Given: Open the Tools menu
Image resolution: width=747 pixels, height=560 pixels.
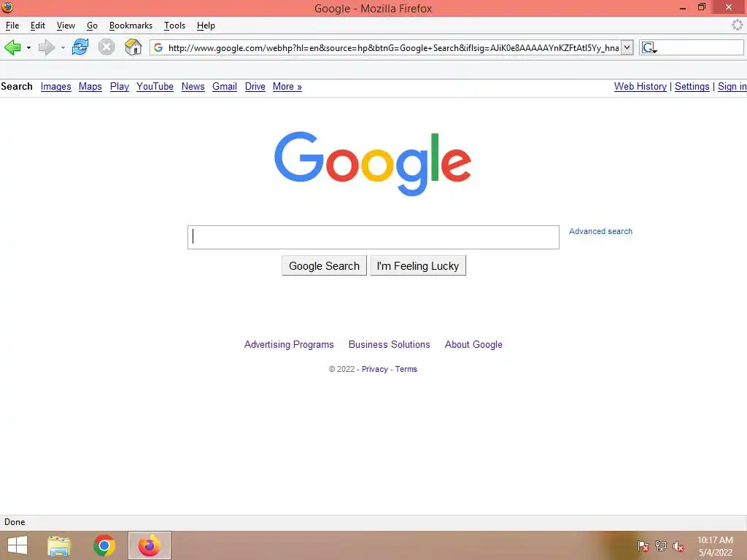Looking at the screenshot, I should pyautogui.click(x=174, y=26).
